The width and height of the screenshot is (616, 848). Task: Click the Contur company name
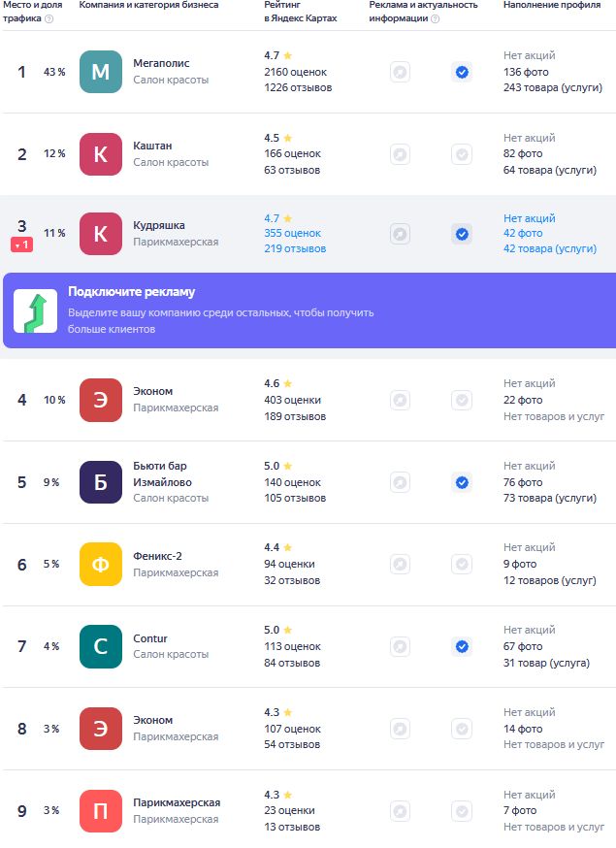pos(150,638)
